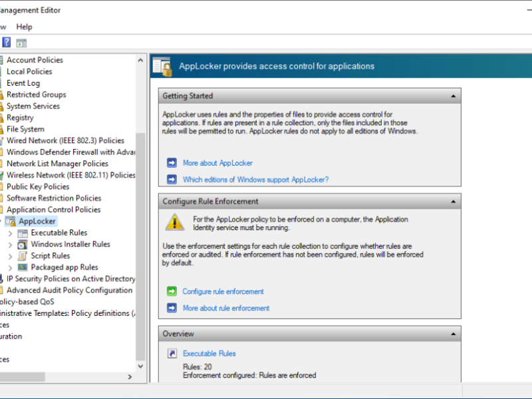
Task: Select Script Rules tree label
Action: point(51,256)
